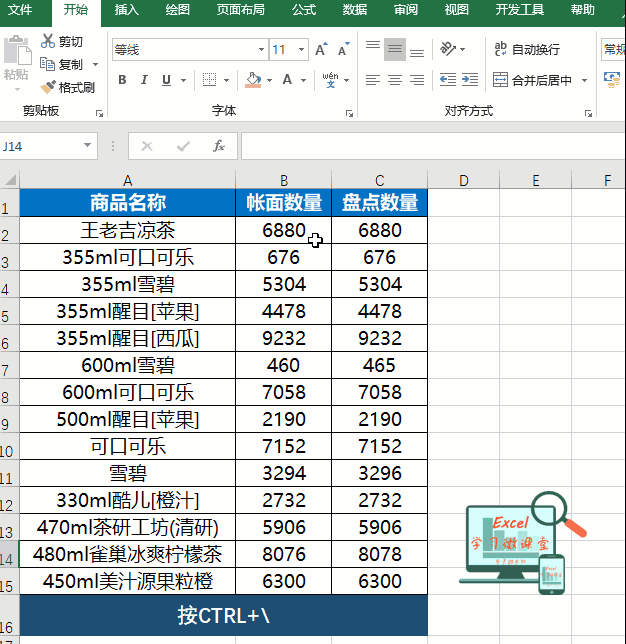Open the 公式 formulas tab
This screenshot has width=626, height=644.
304,9
